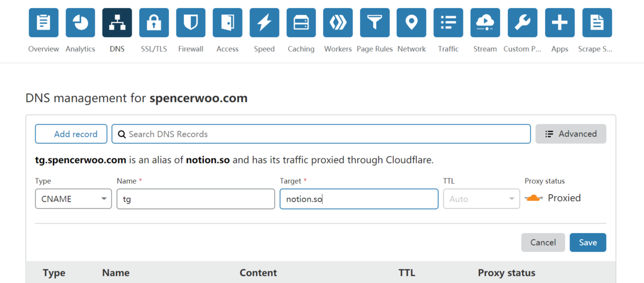Open the Network location pin icon
This screenshot has height=283, width=644.
412,23
